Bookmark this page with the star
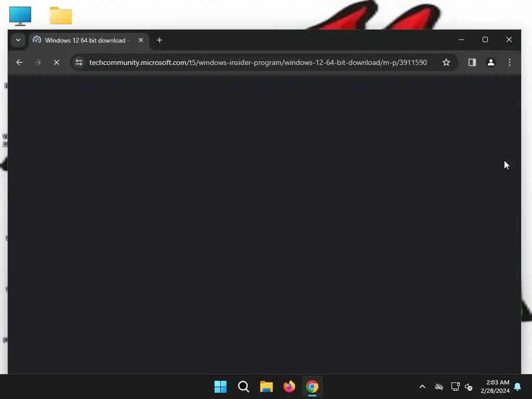The height and width of the screenshot is (399, 532). pyautogui.click(x=446, y=62)
